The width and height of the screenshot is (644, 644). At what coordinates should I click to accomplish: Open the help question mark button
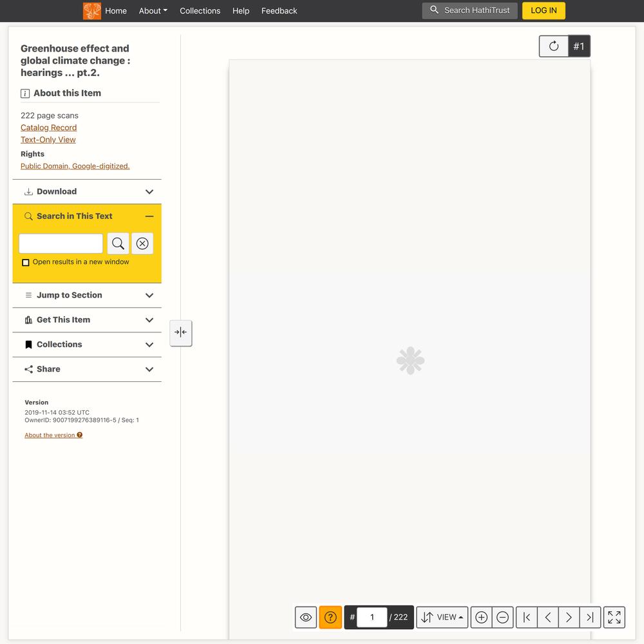(330, 617)
